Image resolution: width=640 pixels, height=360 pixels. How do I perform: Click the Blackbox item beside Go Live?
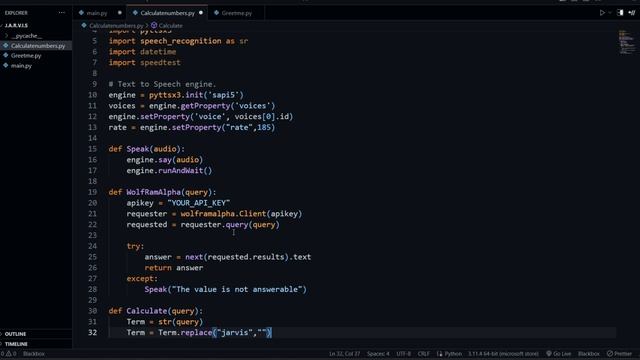589,354
